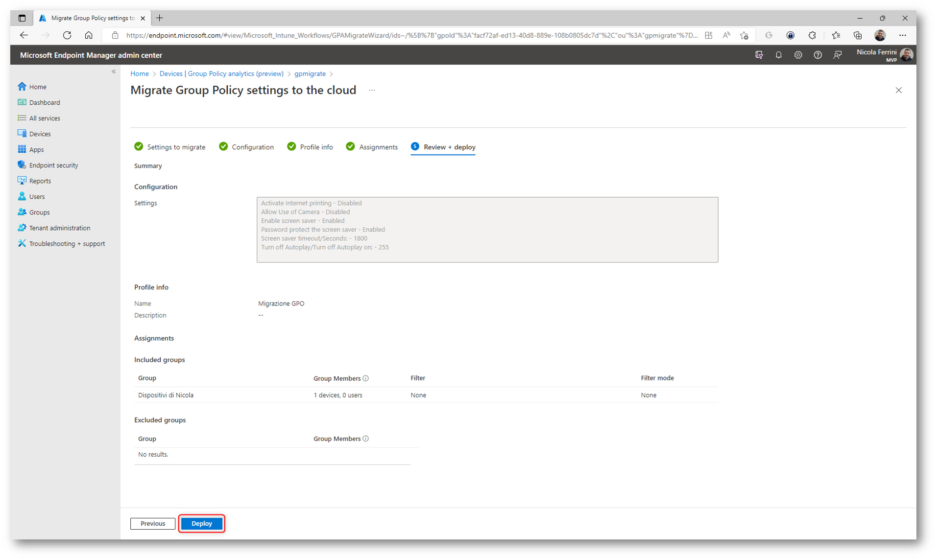Screen dimensions: 937x560
Task: Go to Tenant administration in sidebar
Action: pyautogui.click(x=59, y=228)
